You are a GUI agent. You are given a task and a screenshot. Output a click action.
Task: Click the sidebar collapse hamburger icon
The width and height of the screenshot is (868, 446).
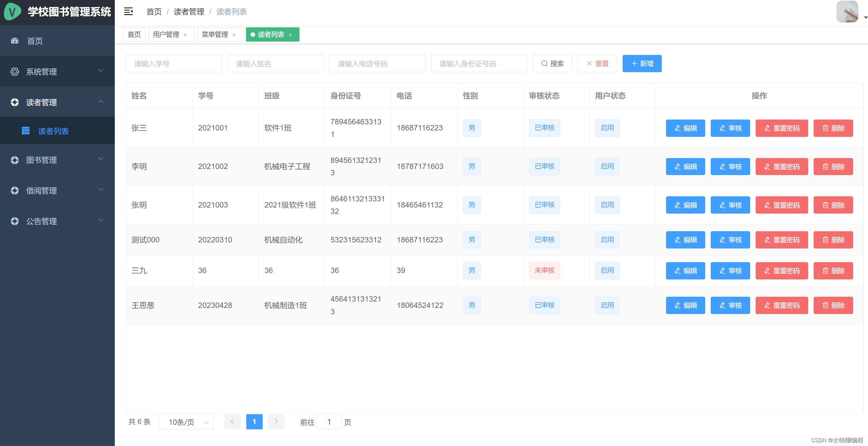128,12
